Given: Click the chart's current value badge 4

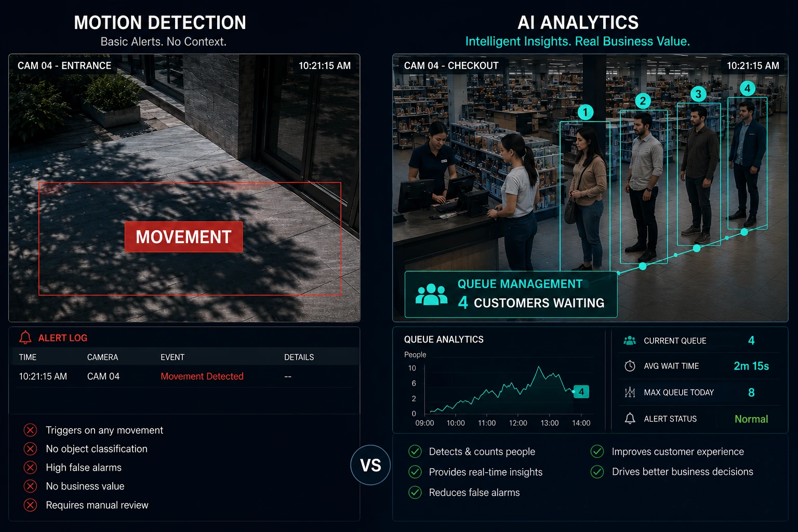Looking at the screenshot, I should (x=581, y=392).
